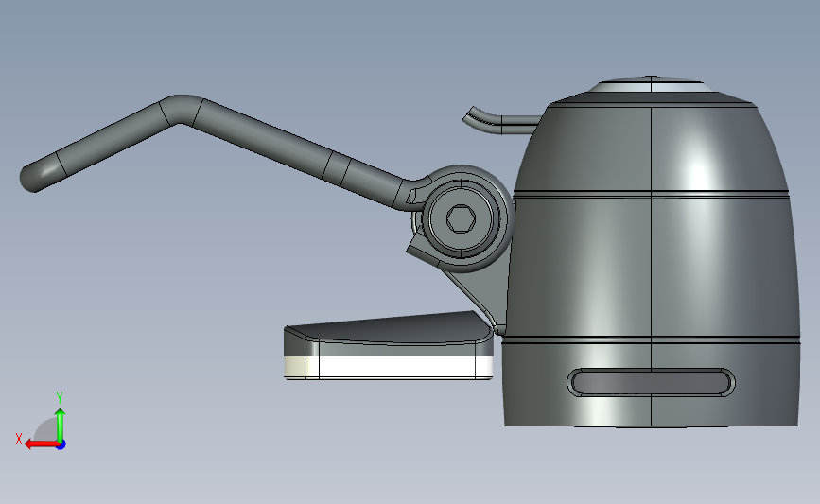
Task: Click the blue Z axis dot on the triad
Action: coord(61,445)
